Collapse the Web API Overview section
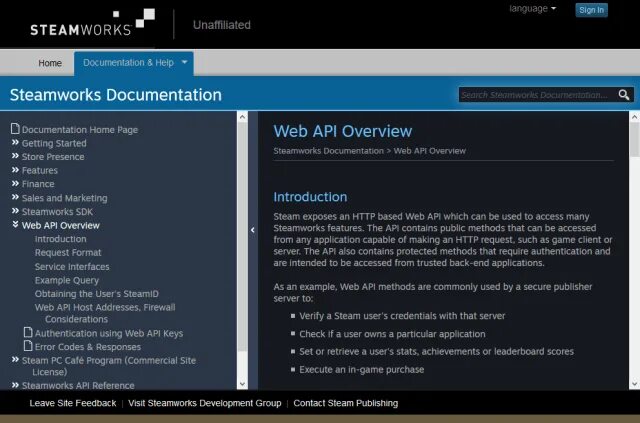This screenshot has height=423, width=640. pyautogui.click(x=15, y=225)
